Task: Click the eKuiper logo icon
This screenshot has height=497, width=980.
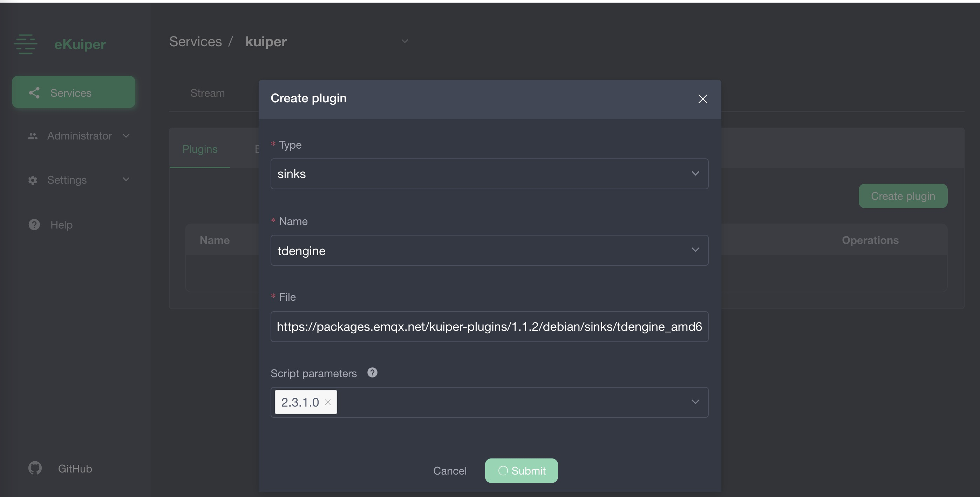Action: coord(25,44)
